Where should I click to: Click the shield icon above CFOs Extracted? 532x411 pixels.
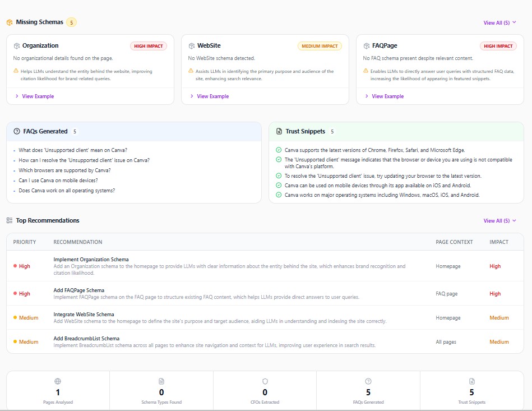265,381
